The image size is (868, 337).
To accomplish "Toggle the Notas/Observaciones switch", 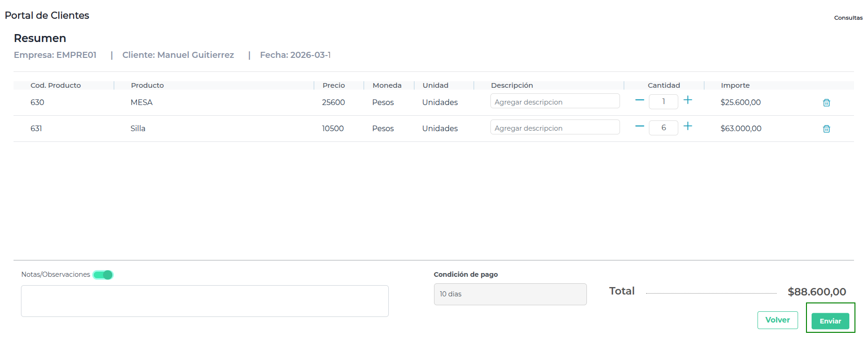I will pos(103,275).
